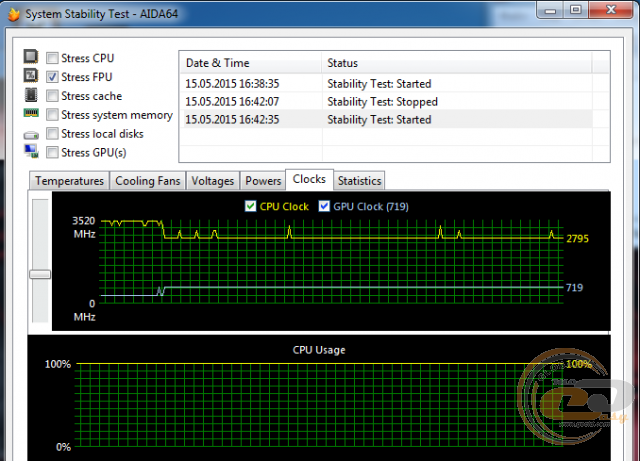Maximize the System Stability Test window
The height and width of the screenshot is (461, 640).
[576, 10]
